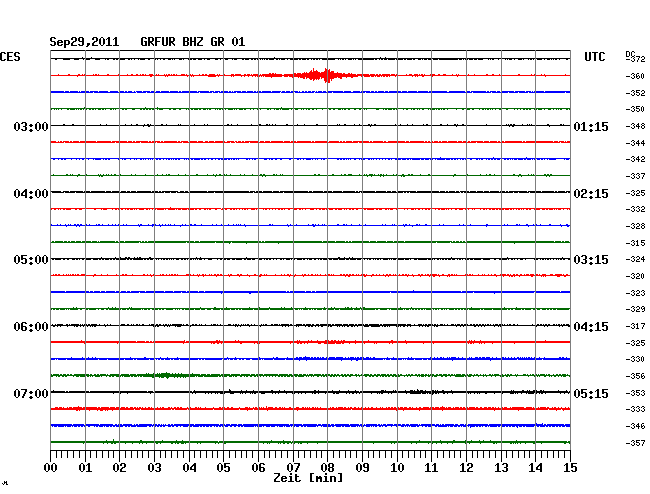Viewport: 650px width, 494px height.
Task: Click the 13 minute axis tick label
Action: [x=501, y=467]
